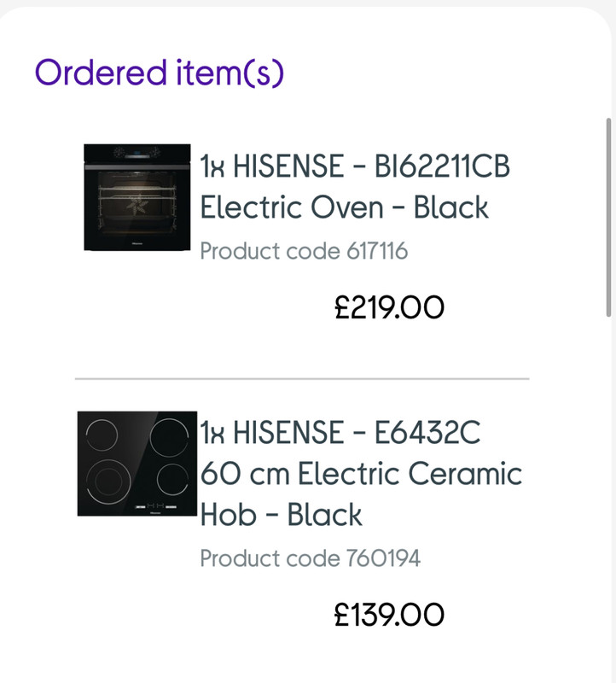The width and height of the screenshot is (616, 683).
Task: Click the 1x quantity before the hob title
Action: (x=212, y=433)
